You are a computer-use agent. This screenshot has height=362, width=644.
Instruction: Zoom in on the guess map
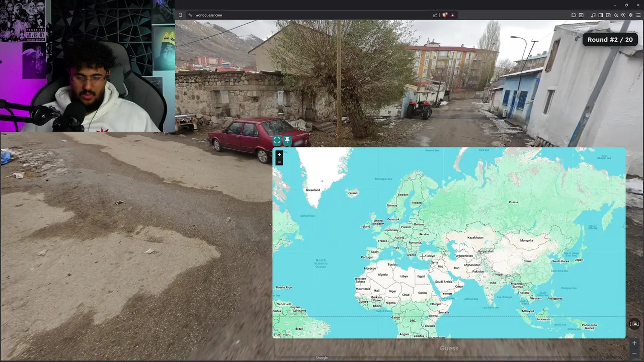click(x=279, y=154)
